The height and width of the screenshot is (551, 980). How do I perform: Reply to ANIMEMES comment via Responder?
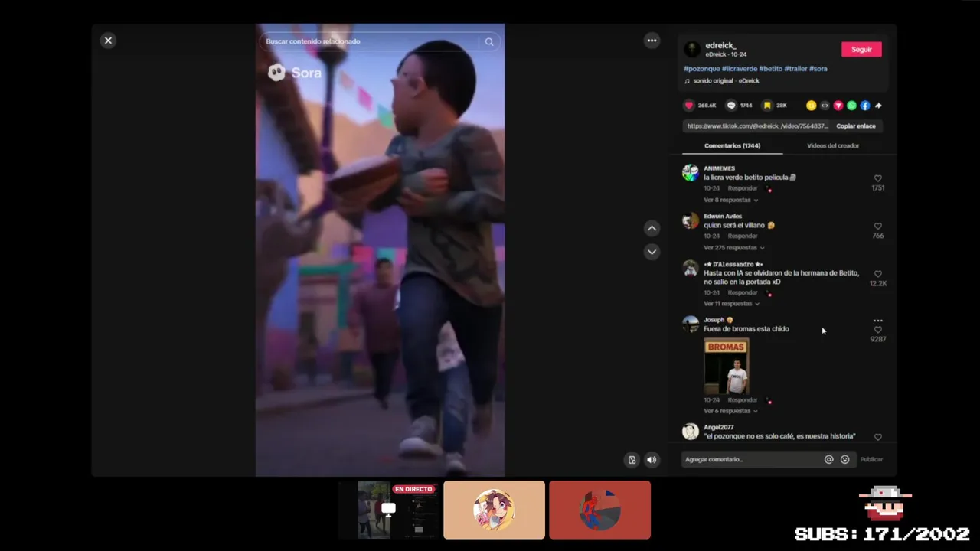click(x=743, y=188)
